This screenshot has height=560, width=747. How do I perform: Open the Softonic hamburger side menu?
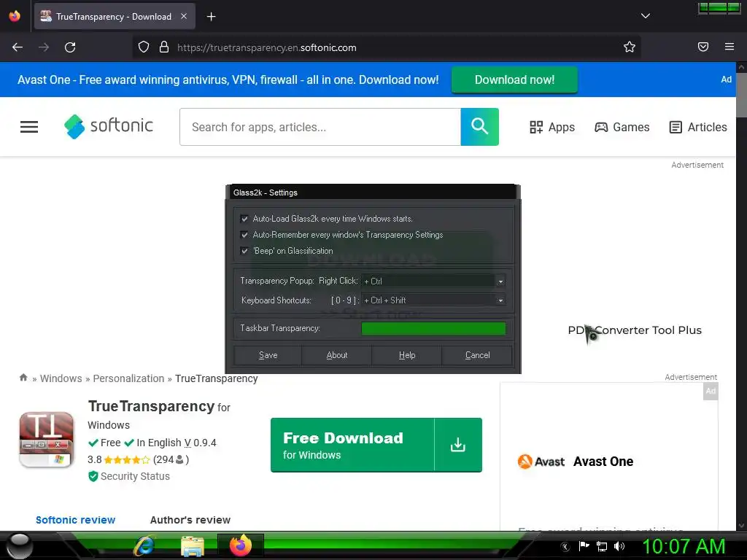(x=29, y=127)
